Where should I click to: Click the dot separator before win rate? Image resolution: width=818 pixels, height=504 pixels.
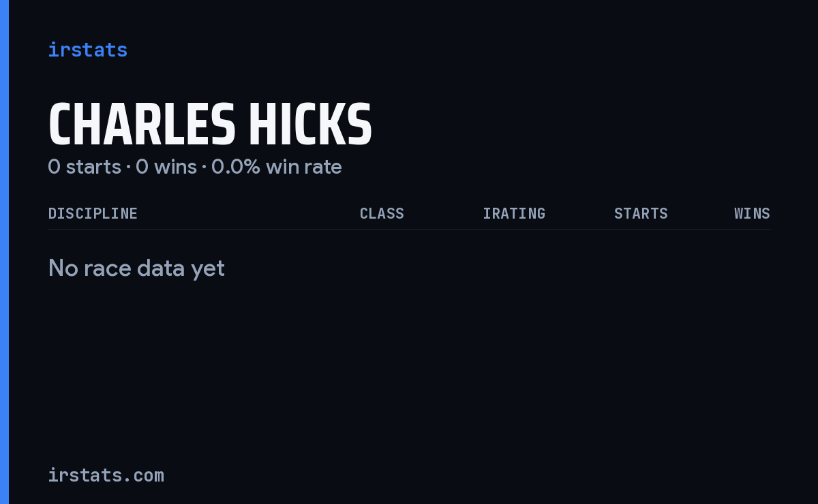point(204,168)
